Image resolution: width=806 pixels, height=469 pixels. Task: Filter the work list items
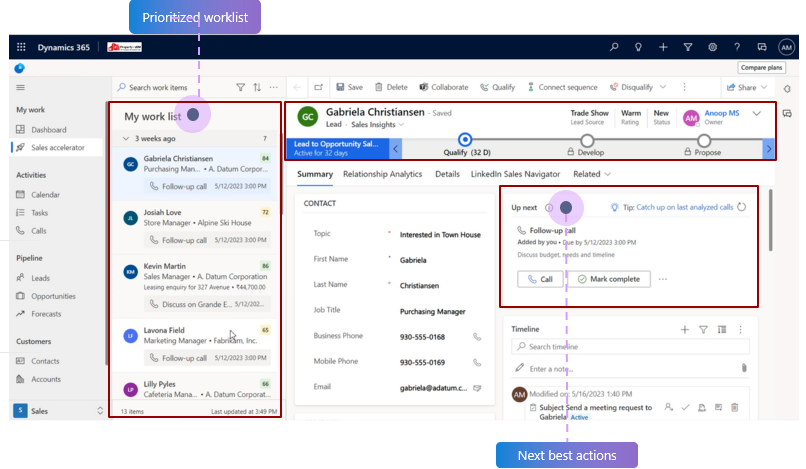(x=241, y=87)
